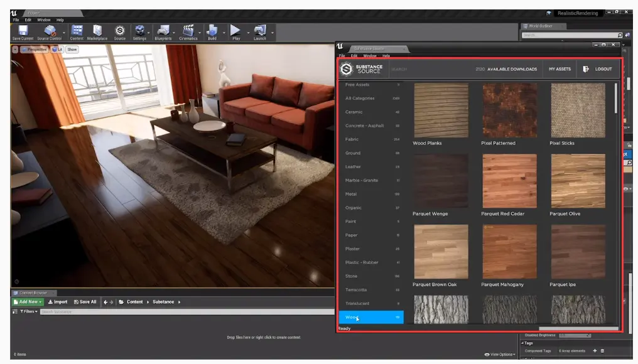Select the Metal category
This screenshot has height=364, width=638.
[x=371, y=195]
